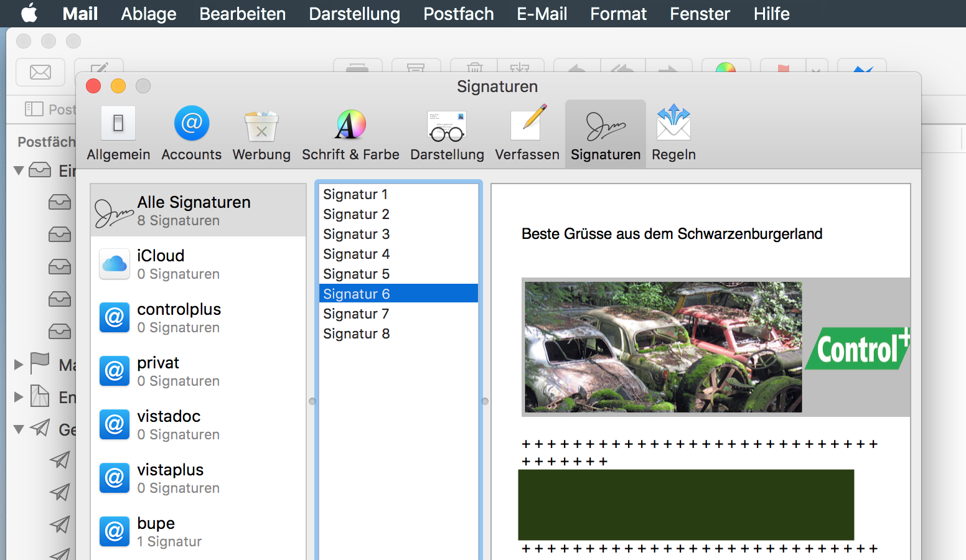This screenshot has height=560, width=966.
Task: Select Signatur 3 in the list
Action: click(x=398, y=234)
